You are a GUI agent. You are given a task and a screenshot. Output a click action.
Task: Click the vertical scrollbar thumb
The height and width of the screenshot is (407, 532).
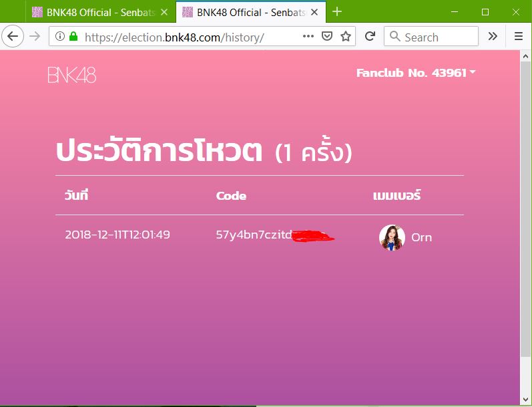point(525,209)
